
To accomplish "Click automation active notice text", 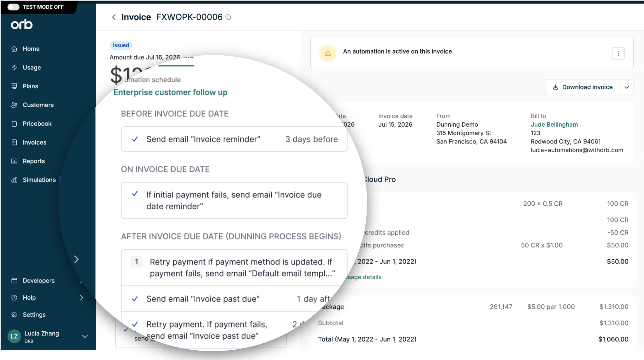I will tap(398, 51).
